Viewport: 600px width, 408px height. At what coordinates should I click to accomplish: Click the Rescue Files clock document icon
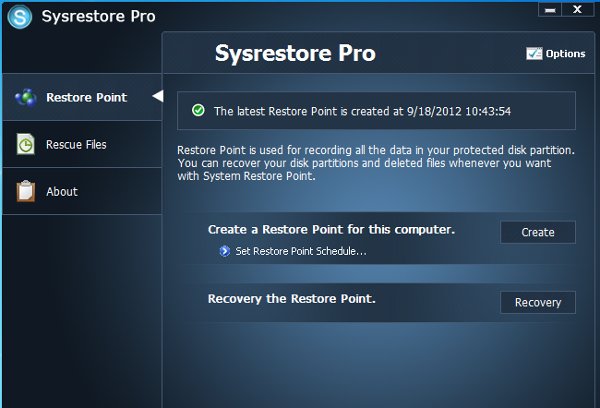point(26,144)
